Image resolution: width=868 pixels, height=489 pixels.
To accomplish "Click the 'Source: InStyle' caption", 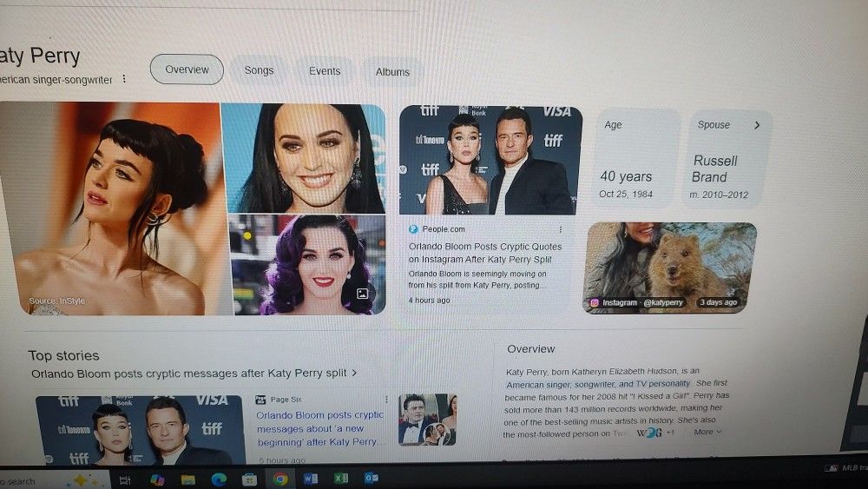I will (57, 301).
